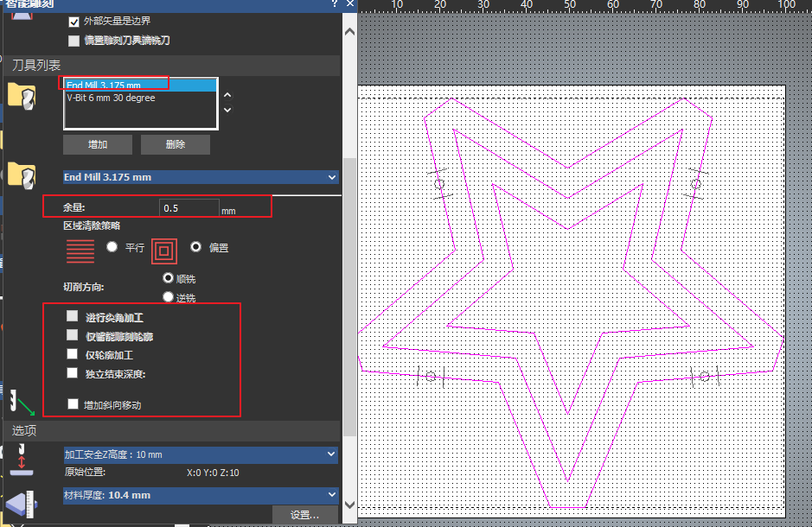Expand 加工安全Z高度 10 mm dropdown
Viewport: 812px width, 527px height.
[201, 454]
